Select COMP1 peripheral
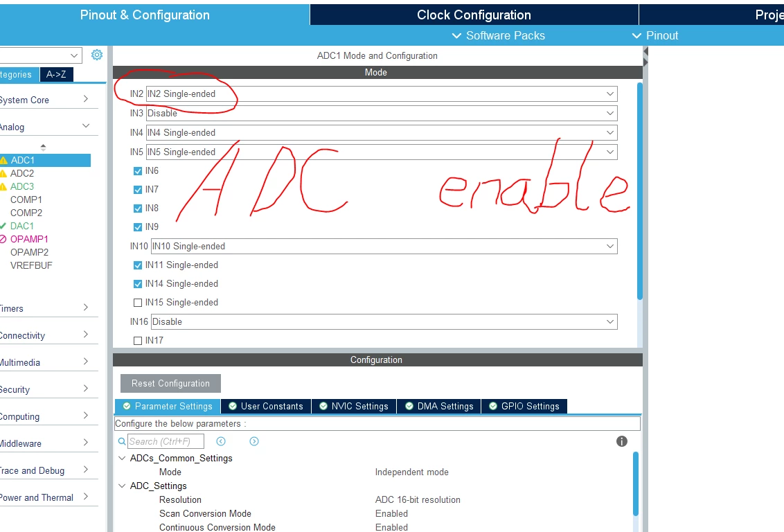 (x=26, y=199)
